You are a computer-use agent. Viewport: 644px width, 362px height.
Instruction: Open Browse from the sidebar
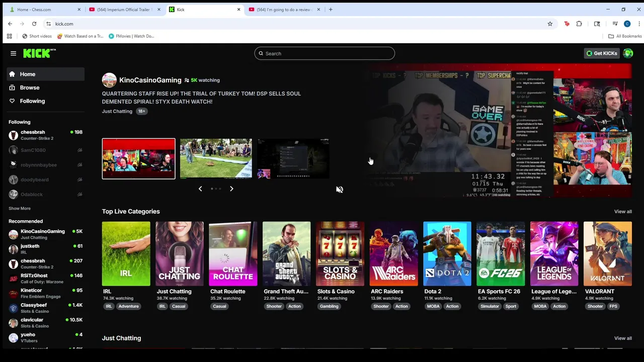tap(46, 87)
